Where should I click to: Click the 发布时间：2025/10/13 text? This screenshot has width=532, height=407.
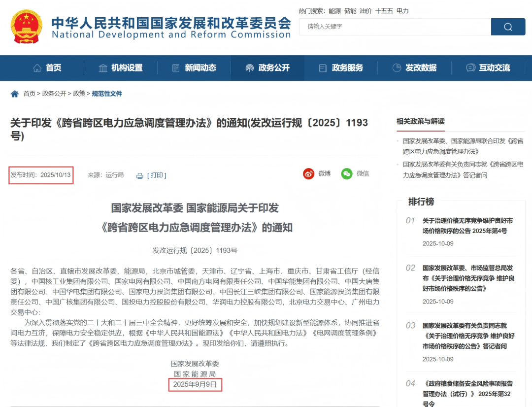click(41, 175)
